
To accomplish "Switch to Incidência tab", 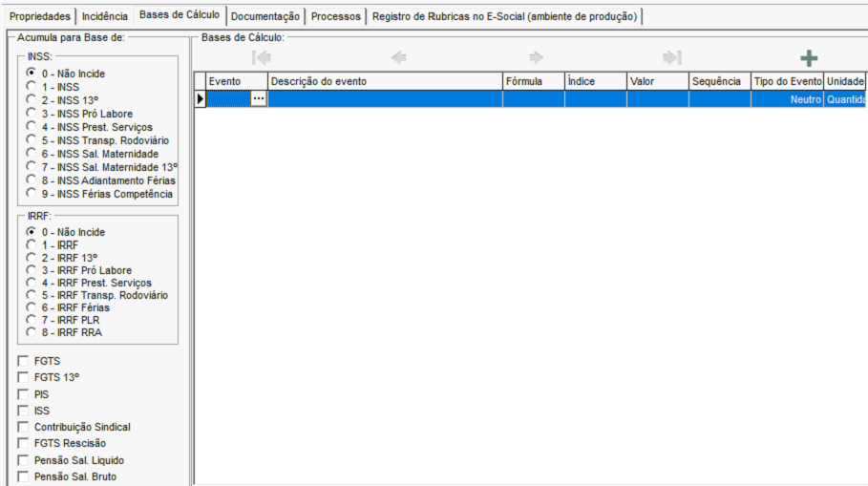I will pyautogui.click(x=105, y=16).
